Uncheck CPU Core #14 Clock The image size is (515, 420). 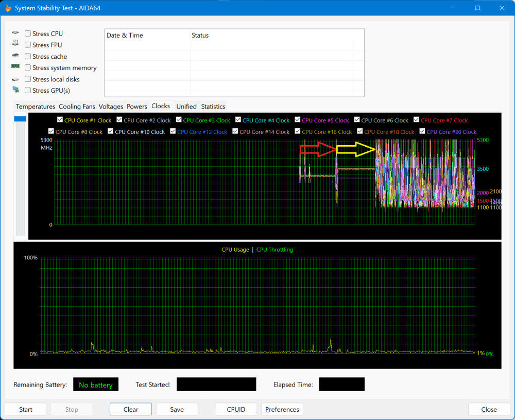[235, 131]
